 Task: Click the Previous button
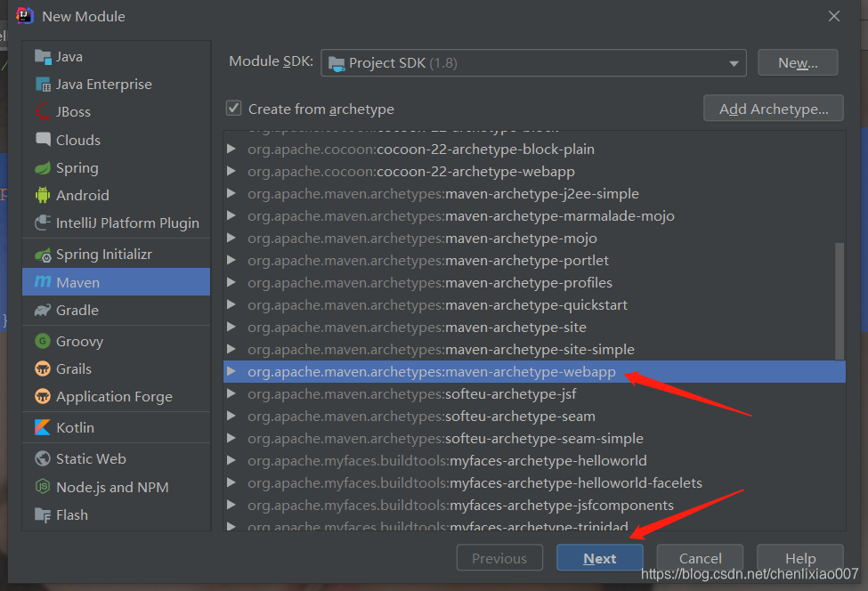coord(499,558)
